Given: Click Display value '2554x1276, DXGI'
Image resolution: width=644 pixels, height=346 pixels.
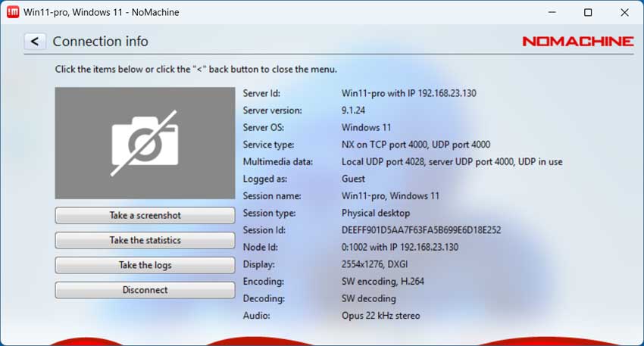Looking at the screenshot, I should (x=374, y=264).
